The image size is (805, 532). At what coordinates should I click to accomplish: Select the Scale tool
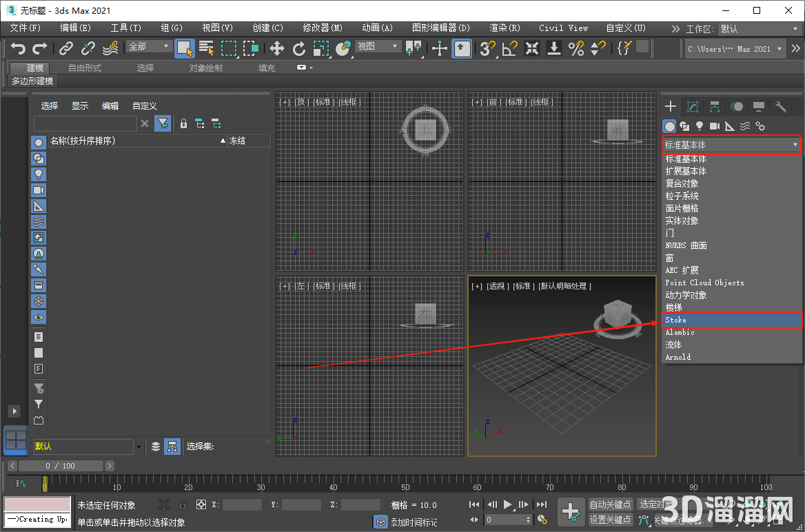point(321,48)
